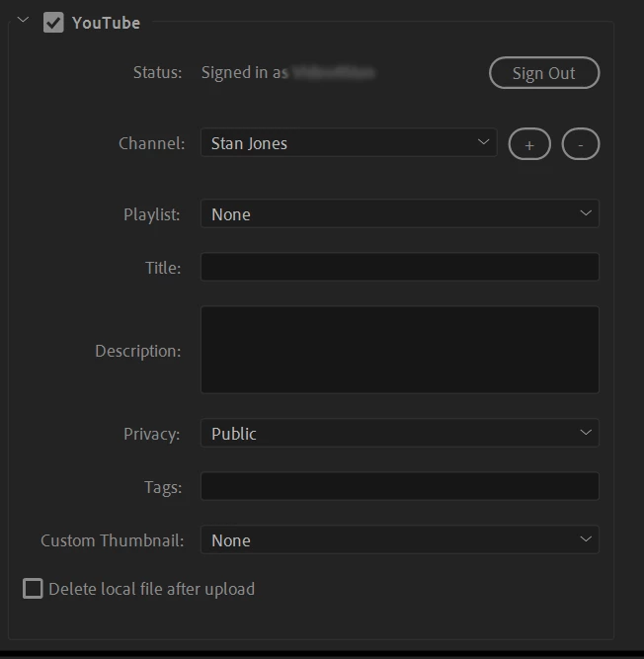Click into the Description text area

[x=400, y=350]
